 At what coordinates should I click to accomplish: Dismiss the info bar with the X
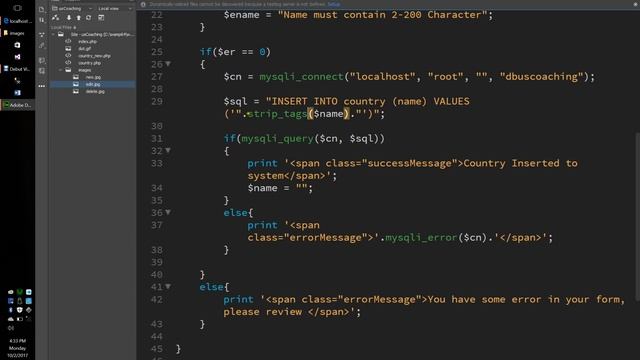point(635,4)
